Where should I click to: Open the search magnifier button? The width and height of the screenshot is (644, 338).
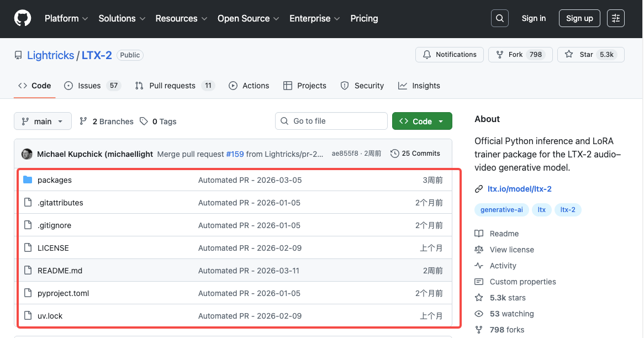(x=499, y=18)
